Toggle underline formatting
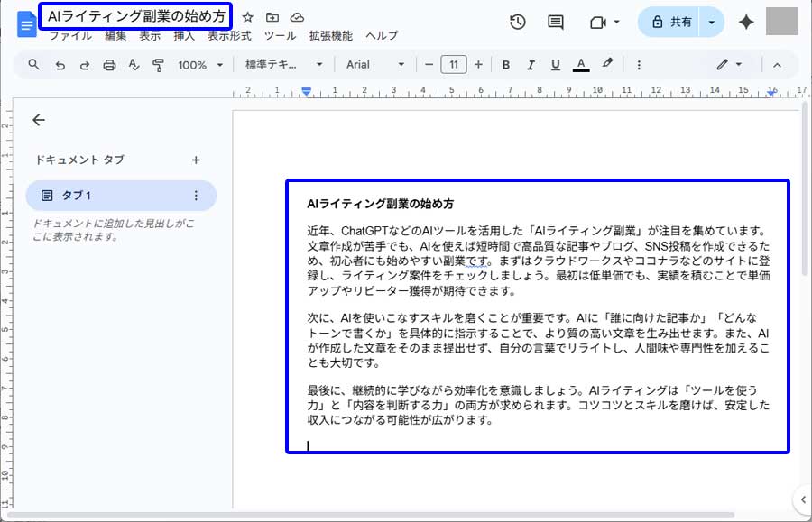The image size is (812, 522). click(x=555, y=65)
